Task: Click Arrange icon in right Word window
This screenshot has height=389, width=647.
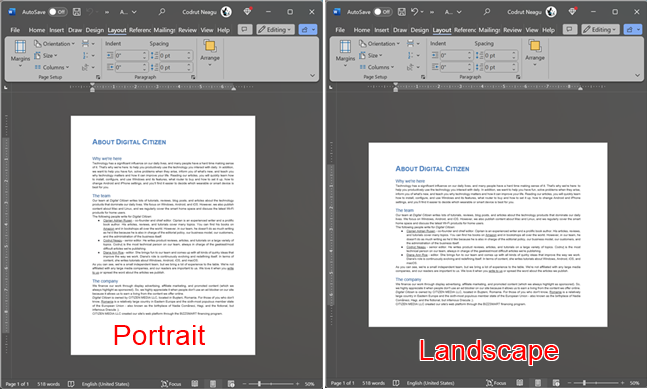Action: pyautogui.click(x=535, y=47)
